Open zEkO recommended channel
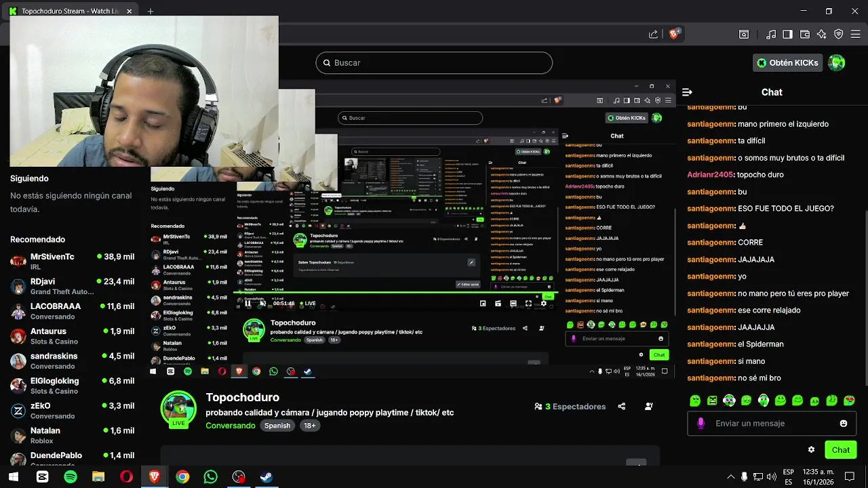This screenshot has width=868, height=488. pyautogui.click(x=73, y=411)
